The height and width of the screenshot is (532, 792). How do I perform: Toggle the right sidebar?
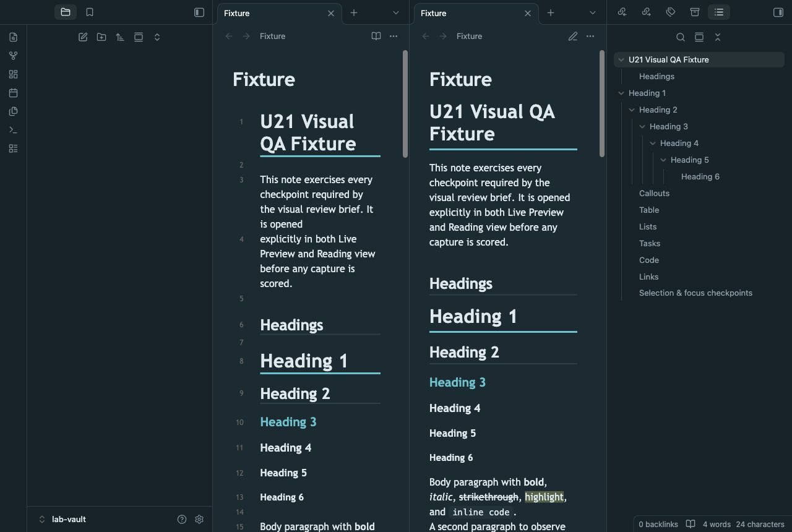(x=778, y=12)
